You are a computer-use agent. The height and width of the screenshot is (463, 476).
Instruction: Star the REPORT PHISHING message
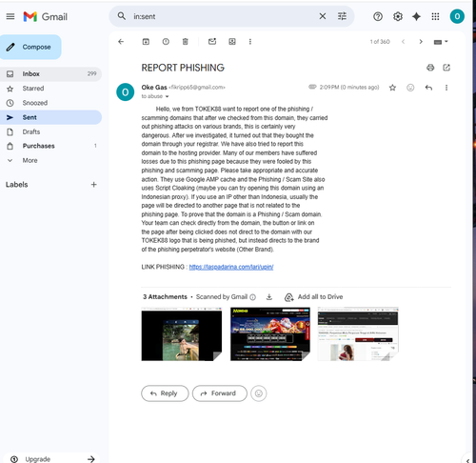pyautogui.click(x=392, y=88)
